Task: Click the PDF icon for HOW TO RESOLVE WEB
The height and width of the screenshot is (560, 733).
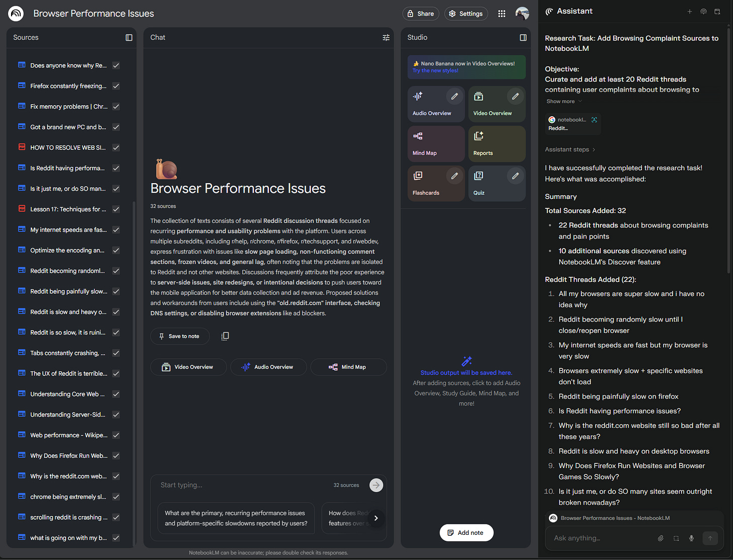Action: [22, 147]
